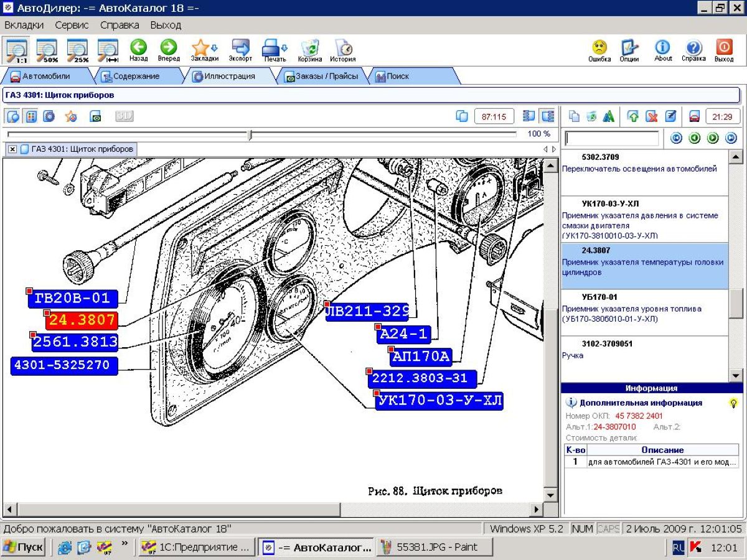Viewport: 747px width, 560px height.
Task: Click the Экспорт export icon
Action: pos(240,50)
